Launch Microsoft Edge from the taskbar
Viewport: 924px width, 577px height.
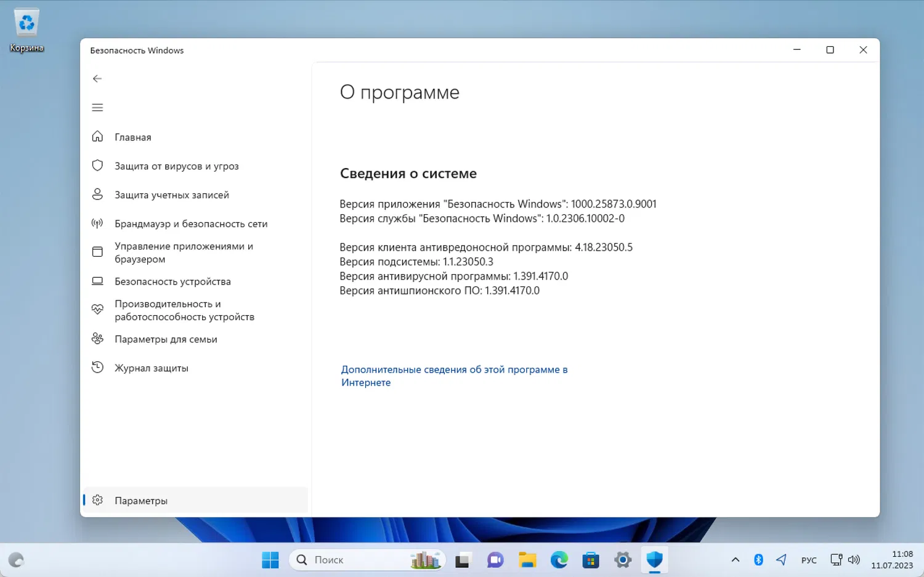point(559,560)
